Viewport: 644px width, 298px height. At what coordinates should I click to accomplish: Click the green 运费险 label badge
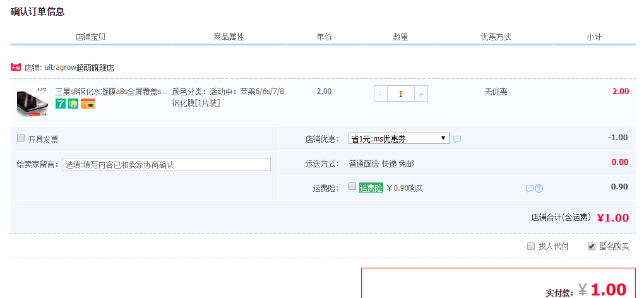tap(371, 188)
